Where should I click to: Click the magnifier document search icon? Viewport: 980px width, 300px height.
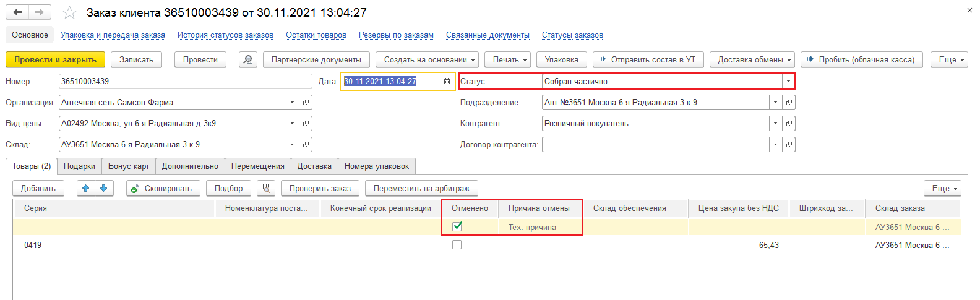(248, 59)
